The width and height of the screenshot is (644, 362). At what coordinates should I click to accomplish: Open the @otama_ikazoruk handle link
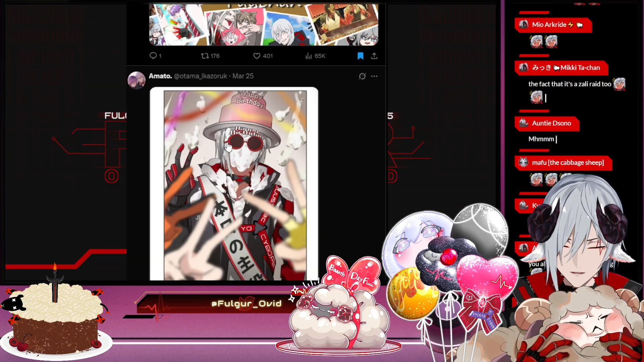[x=201, y=76]
